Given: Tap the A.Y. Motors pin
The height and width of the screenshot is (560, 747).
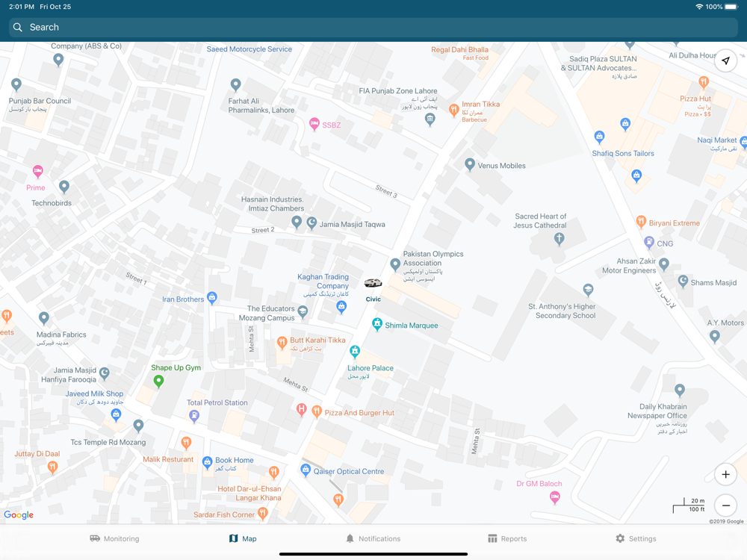Looking at the screenshot, I should tap(714, 337).
